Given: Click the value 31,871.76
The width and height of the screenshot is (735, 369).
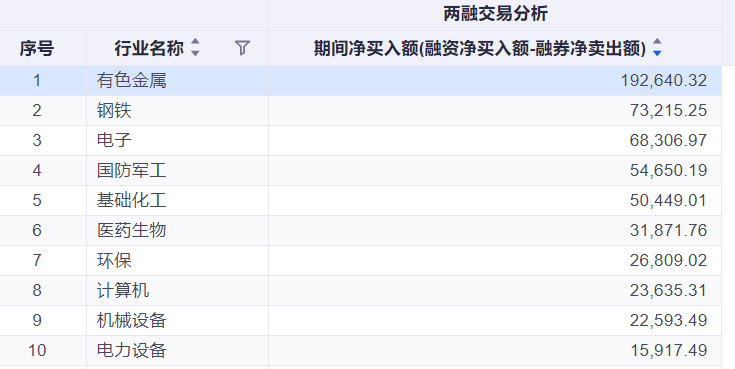Looking at the screenshot, I should pyautogui.click(x=668, y=231).
